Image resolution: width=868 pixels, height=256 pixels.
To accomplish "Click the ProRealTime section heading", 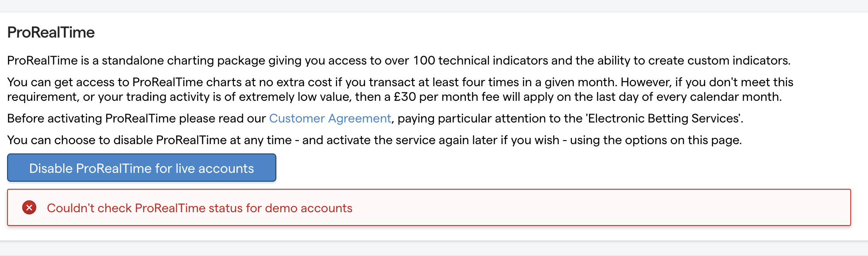I will pos(51,32).
